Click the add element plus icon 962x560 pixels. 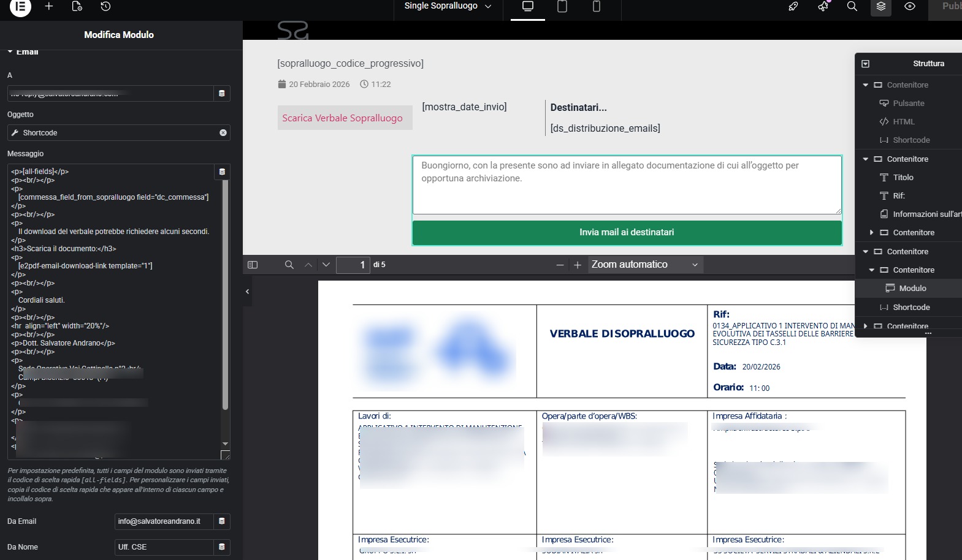[49, 7]
